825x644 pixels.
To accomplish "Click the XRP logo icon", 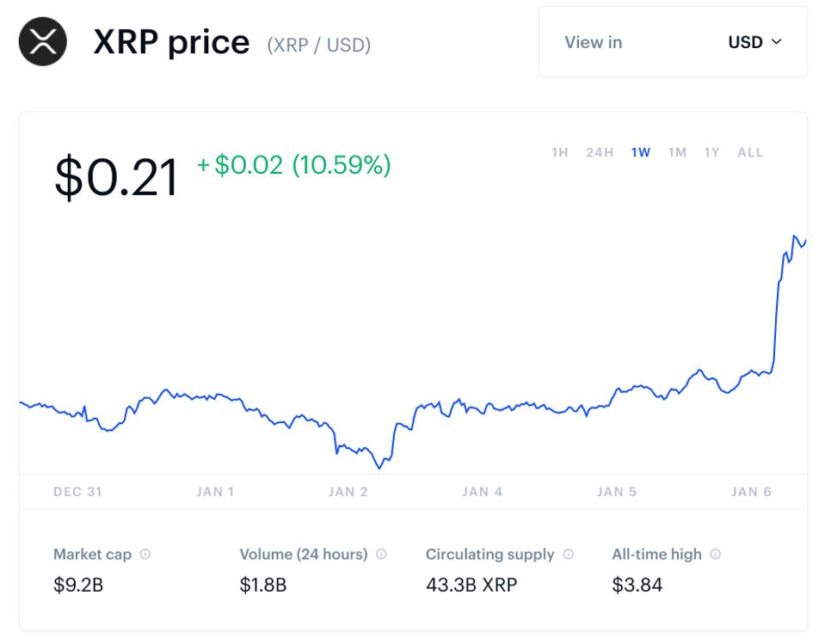I will (x=41, y=41).
